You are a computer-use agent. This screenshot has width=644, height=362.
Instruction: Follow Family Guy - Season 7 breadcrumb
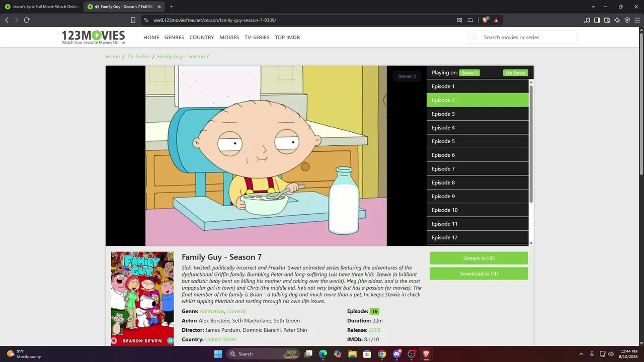coord(183,56)
